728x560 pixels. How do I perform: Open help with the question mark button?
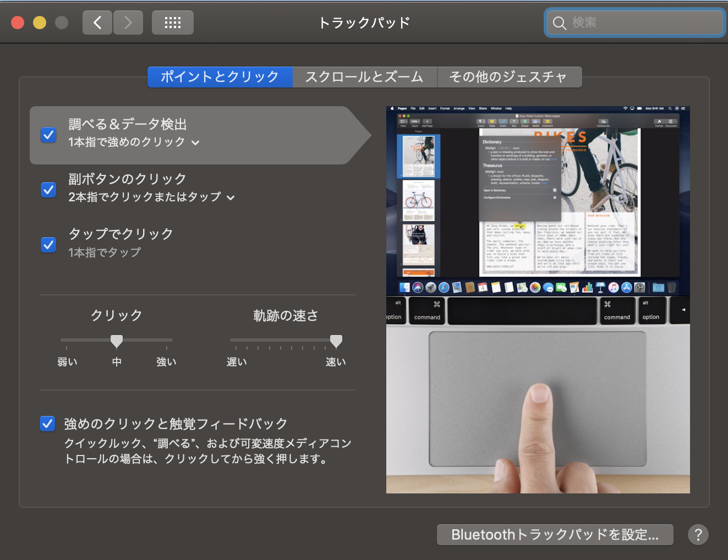[698, 535]
